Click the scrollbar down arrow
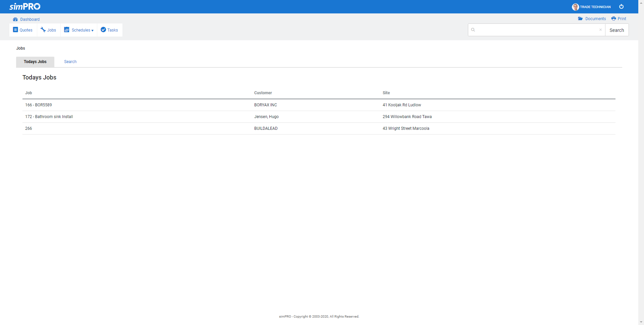The width and height of the screenshot is (644, 325). (641, 322)
